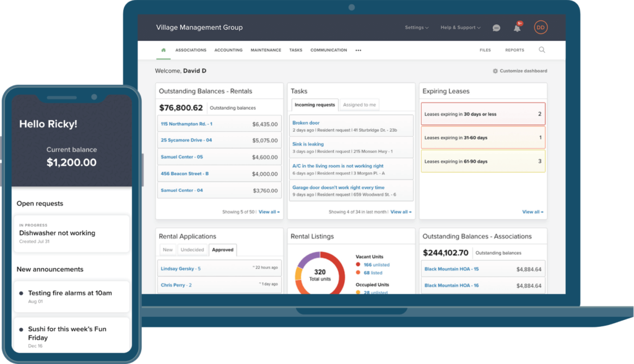The height and width of the screenshot is (364, 634).
Task: Open leases expiring in 31-60 days
Action: (x=483, y=137)
